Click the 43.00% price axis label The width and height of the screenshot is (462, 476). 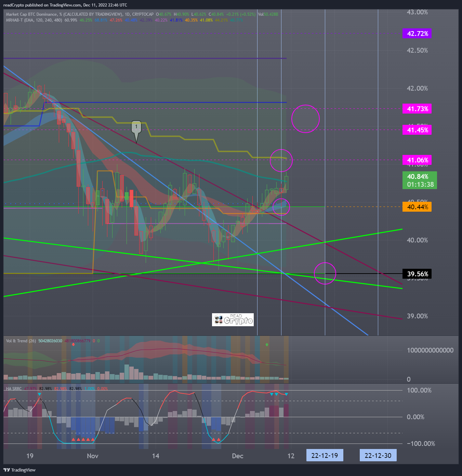click(417, 12)
